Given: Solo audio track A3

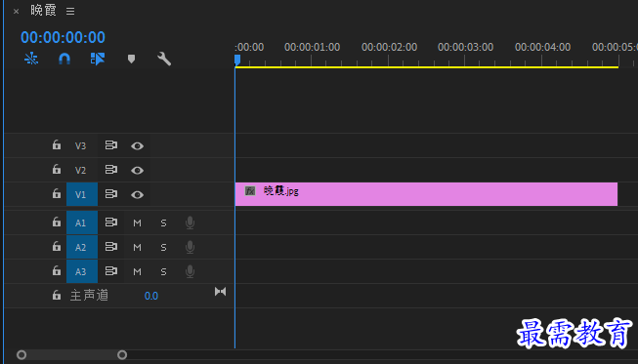Looking at the screenshot, I should tap(163, 271).
